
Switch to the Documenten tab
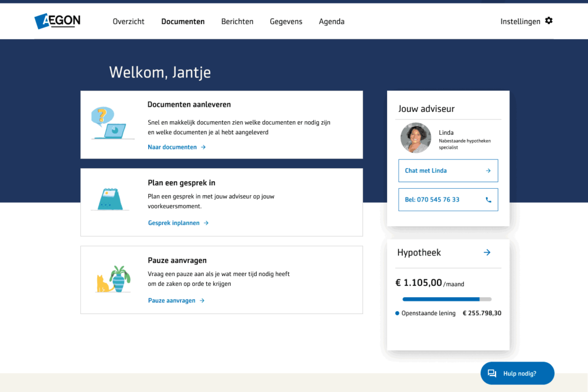point(183,21)
